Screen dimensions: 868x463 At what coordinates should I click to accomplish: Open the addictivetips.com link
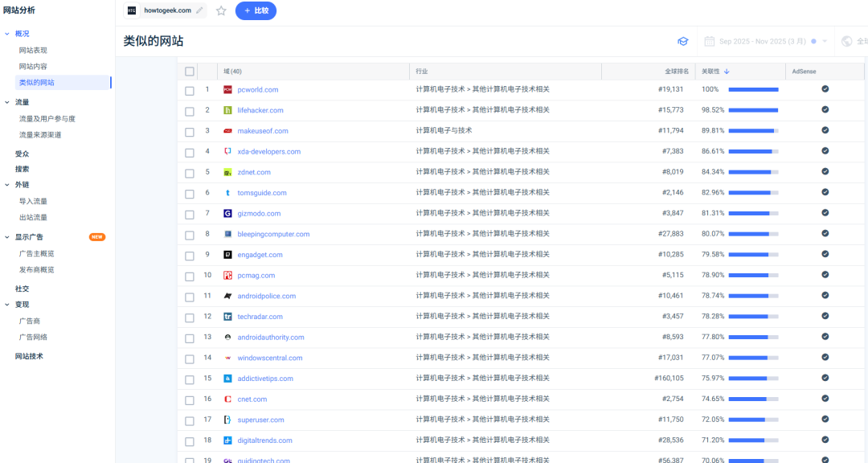(x=265, y=379)
